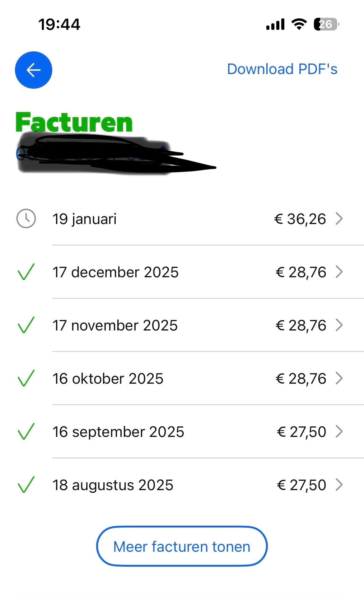Tap the green checkmark for 16 september 2025
Screen dimensions: 364x600
(26, 432)
